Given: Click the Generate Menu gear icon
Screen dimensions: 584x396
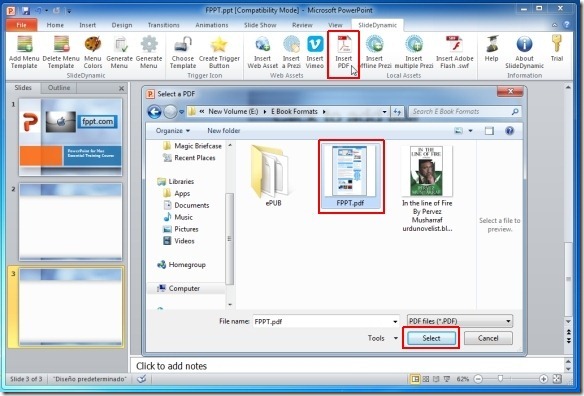Looking at the screenshot, I should [x=149, y=44].
